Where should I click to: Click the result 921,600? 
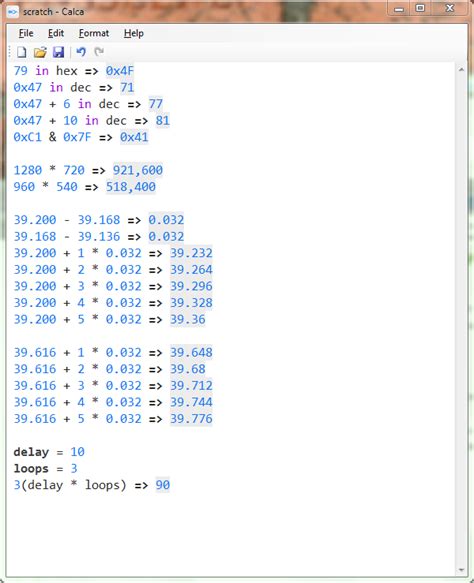coord(138,170)
